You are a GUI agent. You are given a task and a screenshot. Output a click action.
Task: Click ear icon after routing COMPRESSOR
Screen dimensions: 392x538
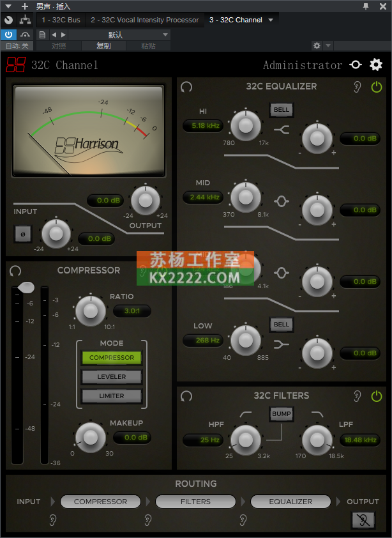[x=148, y=520]
